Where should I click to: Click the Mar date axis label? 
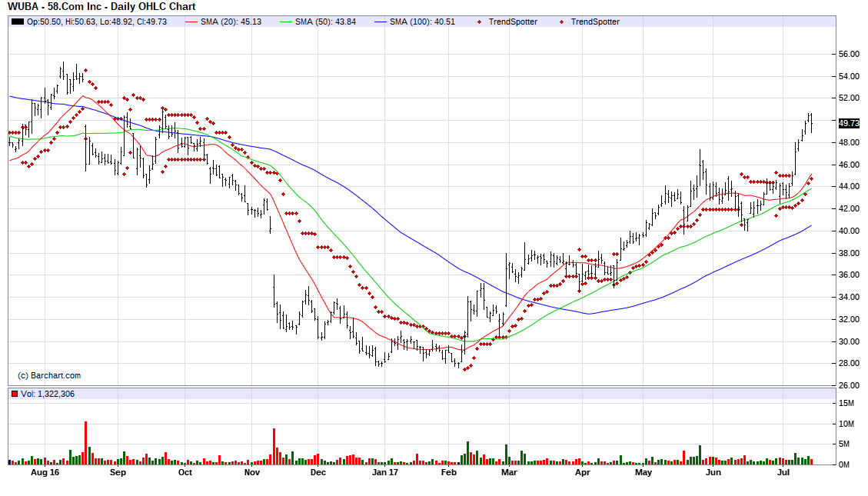pos(509,472)
